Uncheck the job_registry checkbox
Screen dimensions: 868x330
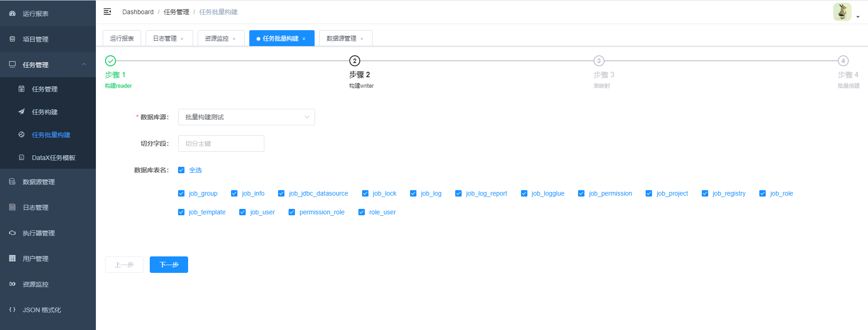point(705,193)
